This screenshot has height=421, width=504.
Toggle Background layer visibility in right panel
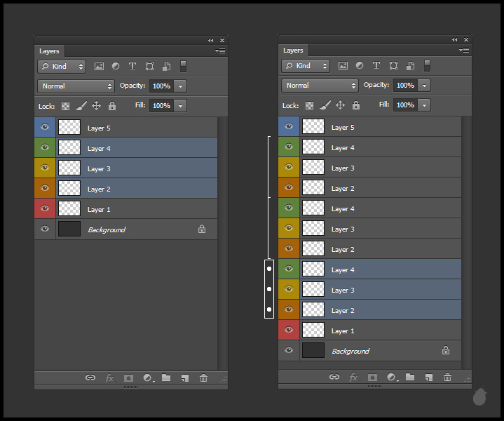click(289, 350)
